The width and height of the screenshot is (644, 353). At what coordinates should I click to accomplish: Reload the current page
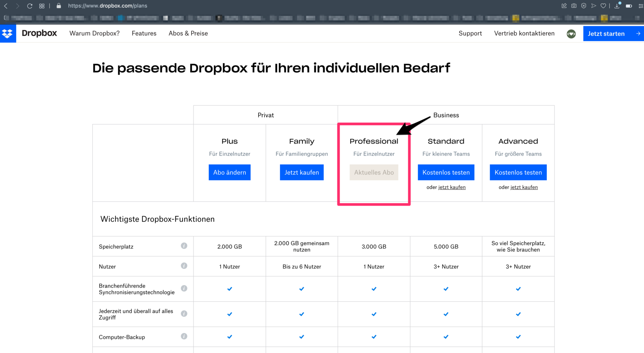30,6
